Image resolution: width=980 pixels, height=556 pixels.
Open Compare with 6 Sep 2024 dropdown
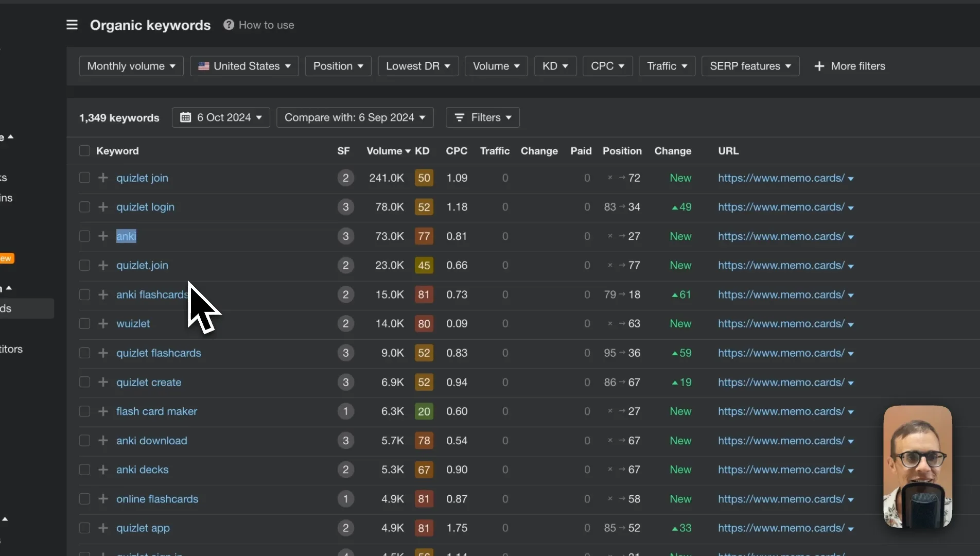tap(355, 117)
